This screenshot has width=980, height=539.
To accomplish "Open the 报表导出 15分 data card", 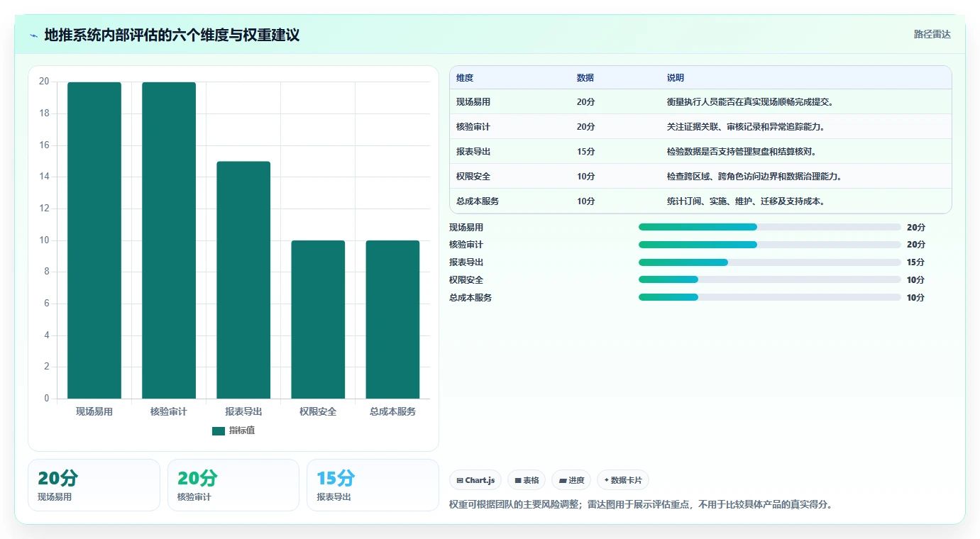I will point(373,485).
